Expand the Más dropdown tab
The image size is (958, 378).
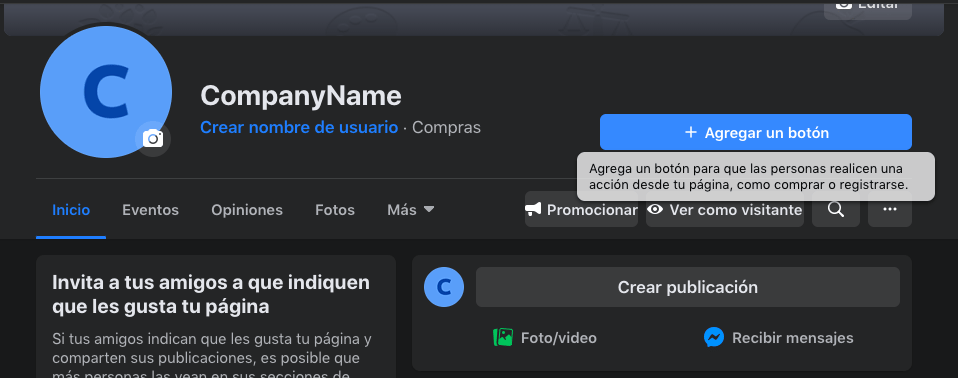click(x=411, y=210)
